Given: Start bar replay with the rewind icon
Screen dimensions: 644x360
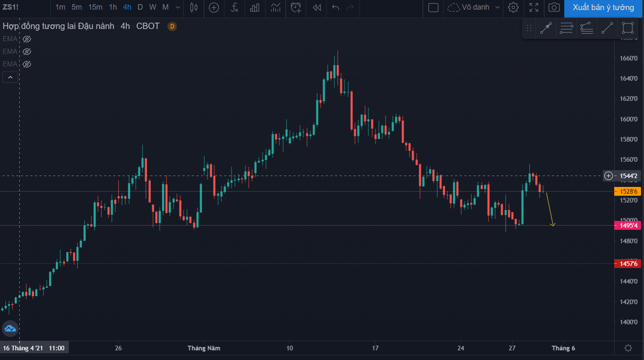Looking at the screenshot, I should click(317, 8).
